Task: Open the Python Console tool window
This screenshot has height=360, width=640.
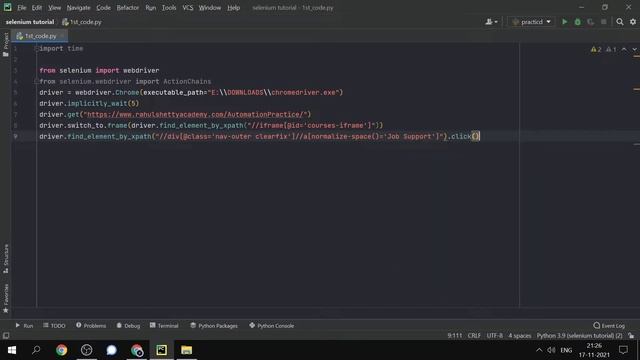Action: coord(271,326)
